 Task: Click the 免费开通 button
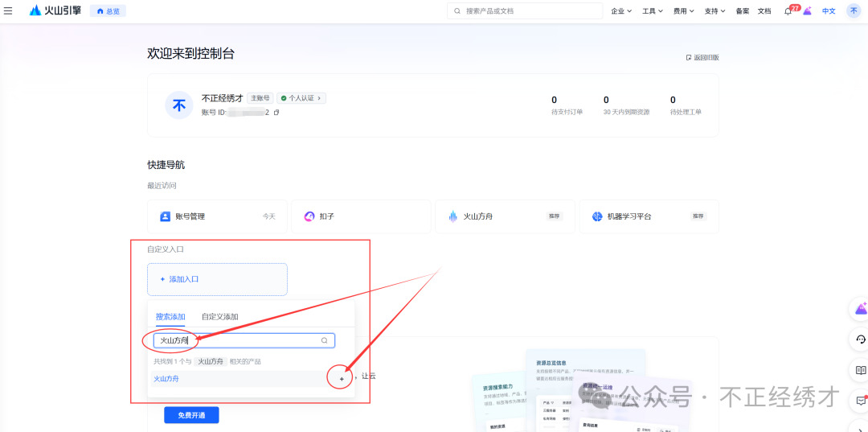point(191,415)
